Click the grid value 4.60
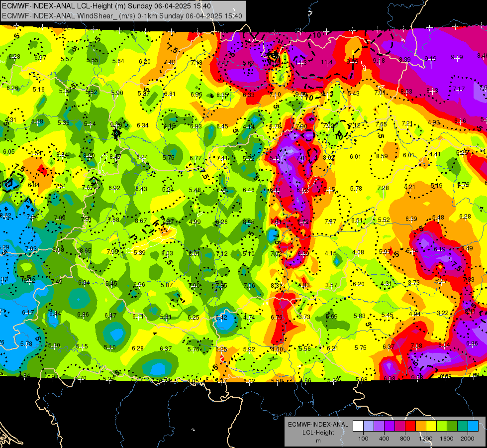Screen dimensions: 487x448 coord(277,349)
